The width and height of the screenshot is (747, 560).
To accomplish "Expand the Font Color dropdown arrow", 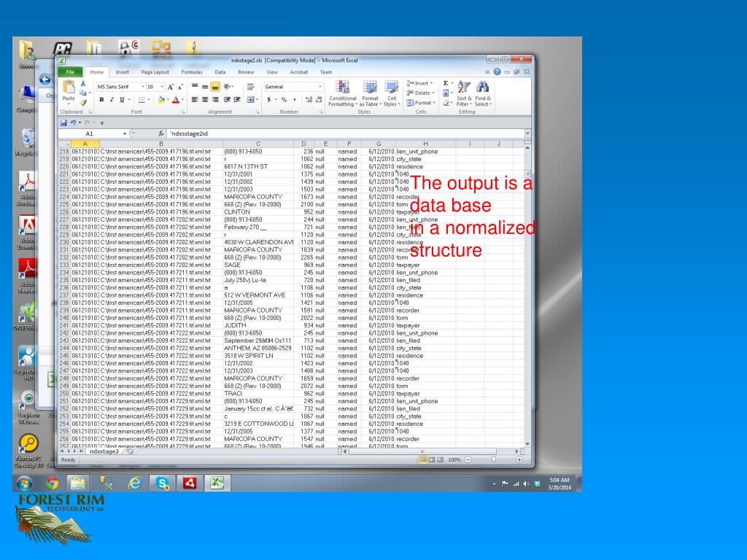I will pyautogui.click(x=183, y=99).
